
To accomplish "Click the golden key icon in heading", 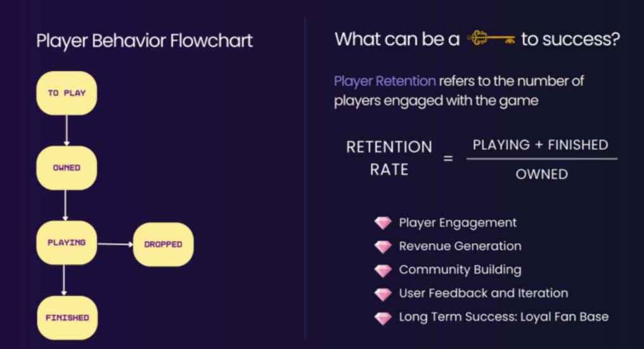I will [x=490, y=39].
